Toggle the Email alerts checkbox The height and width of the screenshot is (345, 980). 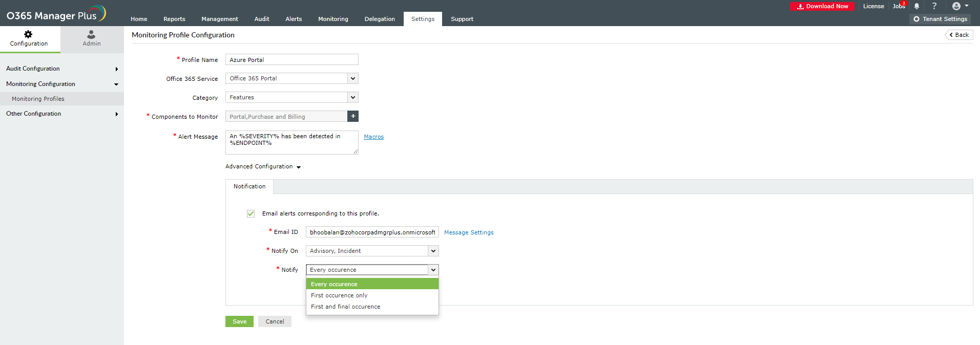click(x=251, y=213)
